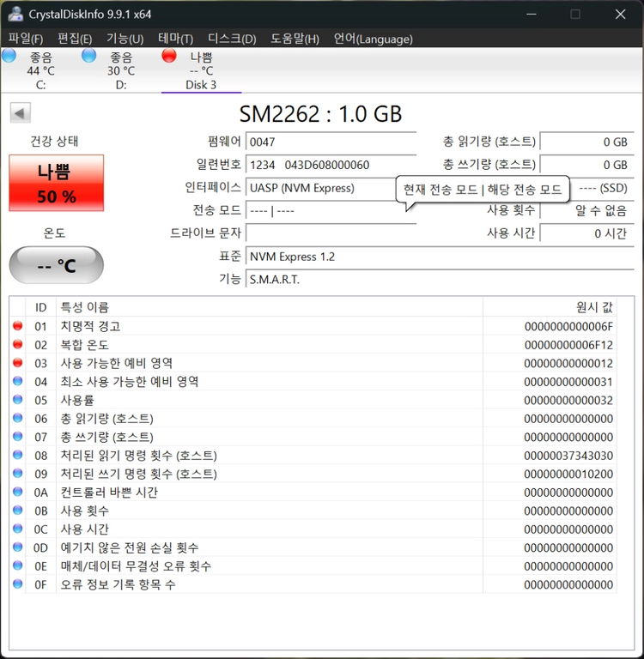Select the attribute name 복합 온도
Image resolution: width=644 pixels, height=659 pixels.
pos(84,345)
